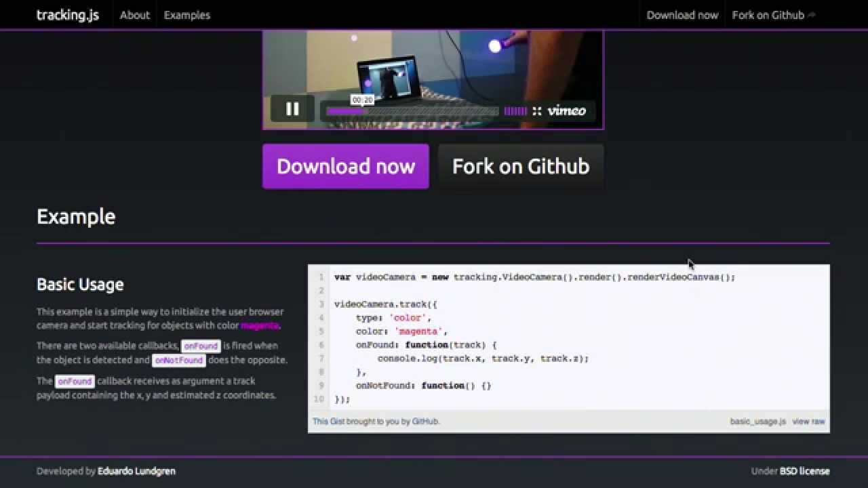Click the video progress bar
The width and height of the screenshot is (868, 488).
click(412, 111)
